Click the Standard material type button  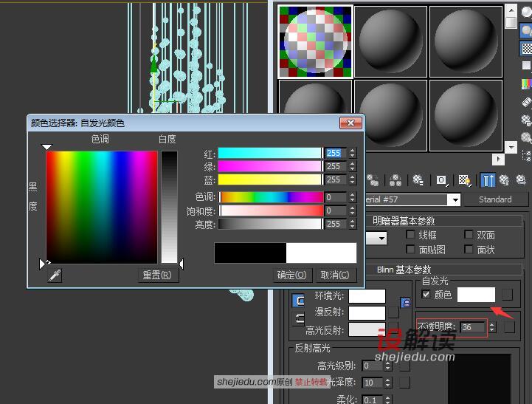495,199
